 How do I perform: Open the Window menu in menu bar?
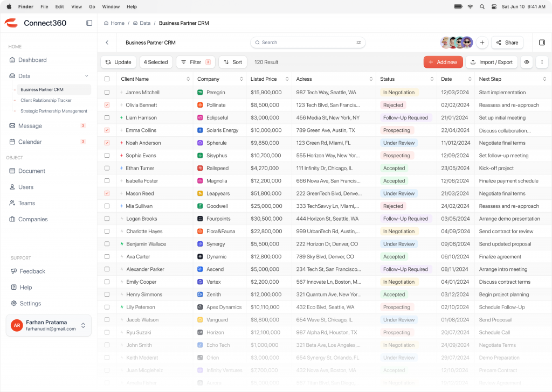111,6
